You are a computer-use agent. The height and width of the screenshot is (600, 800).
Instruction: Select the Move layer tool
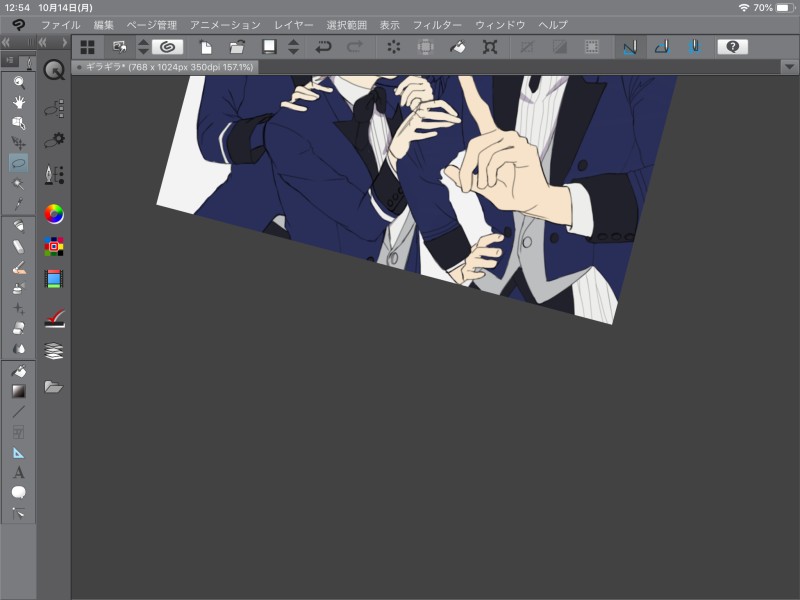click(18, 143)
